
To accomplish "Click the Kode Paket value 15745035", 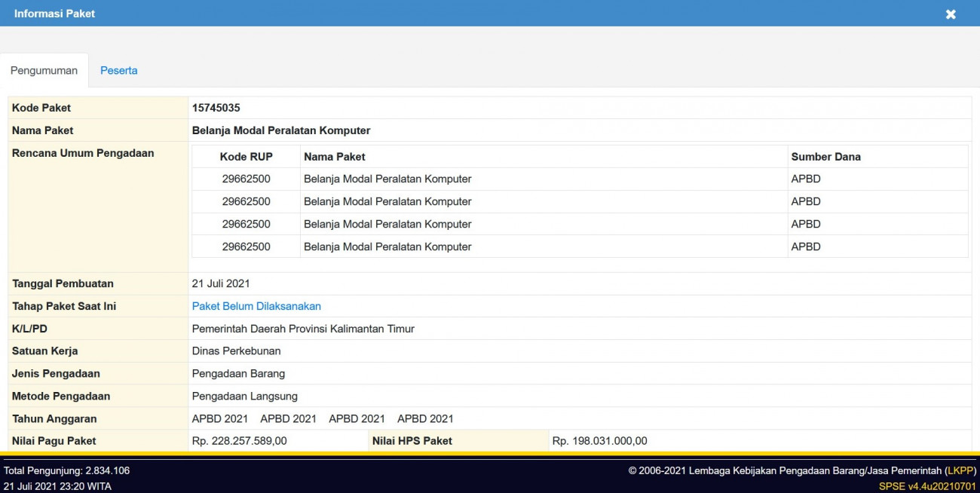I will pyautogui.click(x=216, y=108).
